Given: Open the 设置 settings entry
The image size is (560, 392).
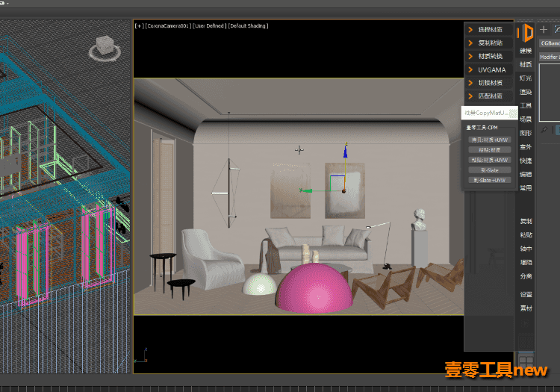Looking at the screenshot, I should pos(526,294).
